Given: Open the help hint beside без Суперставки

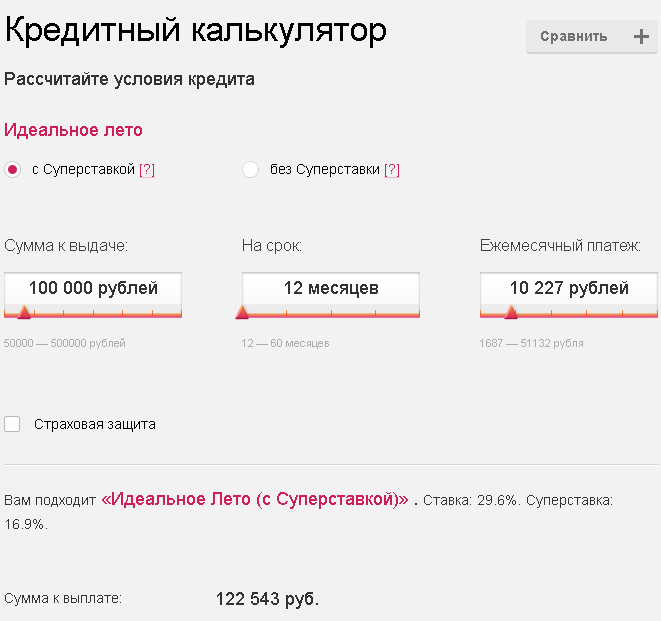Looking at the screenshot, I should [x=392, y=170].
